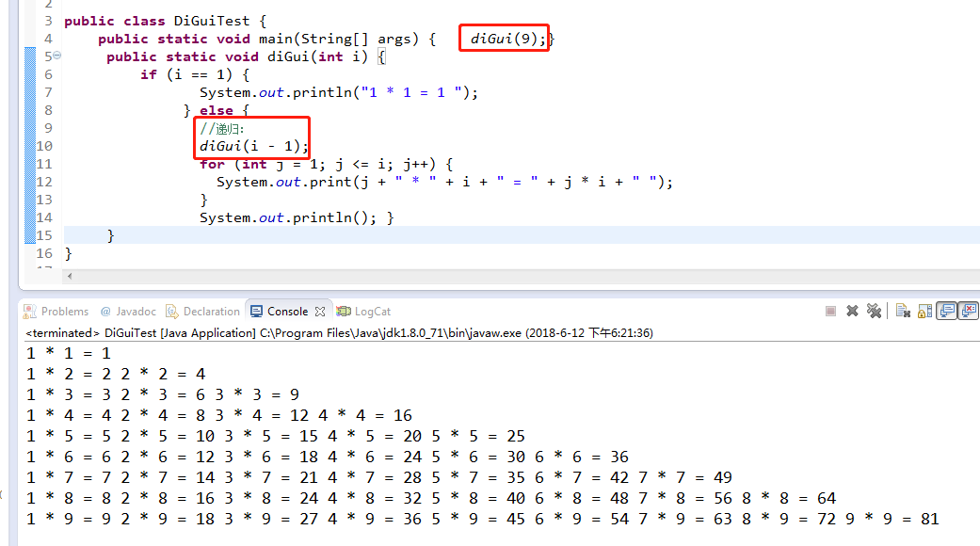The width and height of the screenshot is (980, 546).
Task: Collapse the diGui method fold marker on line 5
Action: (56, 55)
